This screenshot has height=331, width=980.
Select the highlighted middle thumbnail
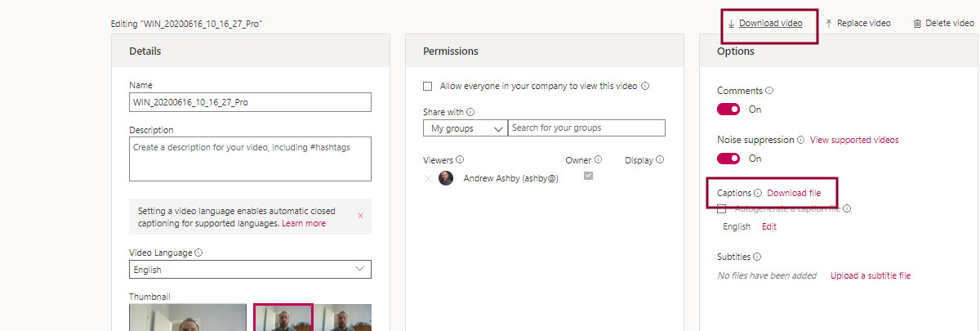pyautogui.click(x=283, y=318)
